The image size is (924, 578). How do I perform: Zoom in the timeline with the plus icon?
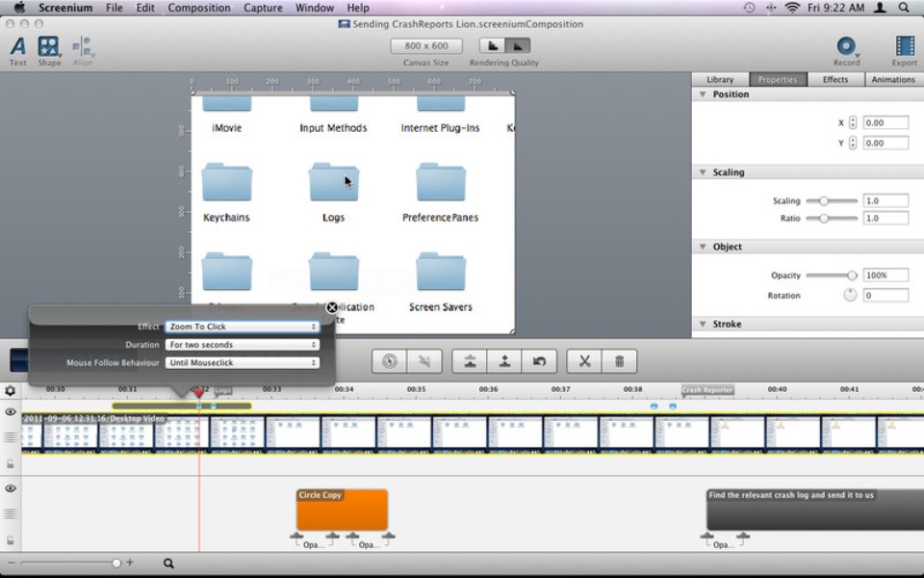[x=130, y=563]
